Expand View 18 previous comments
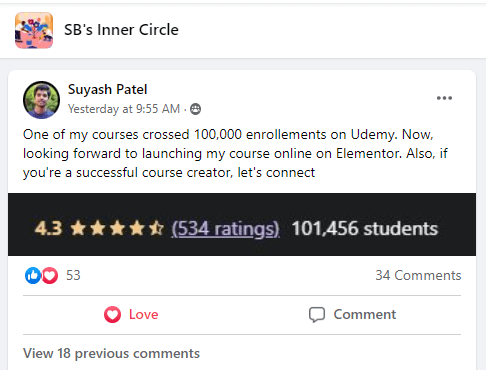The height and width of the screenshot is (370, 486). pos(111,353)
